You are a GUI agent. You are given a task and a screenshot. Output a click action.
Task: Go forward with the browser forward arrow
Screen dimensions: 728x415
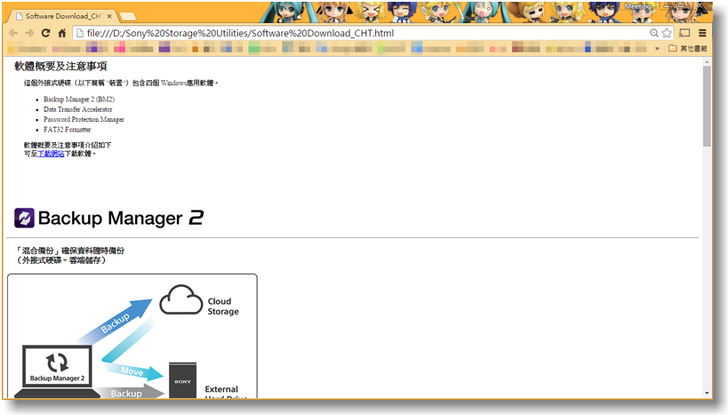click(x=29, y=33)
